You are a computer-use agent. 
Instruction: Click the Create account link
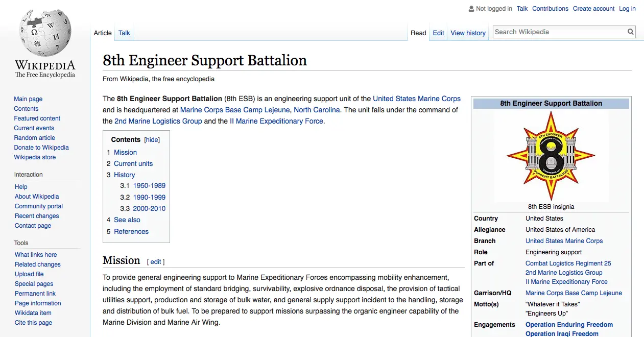(593, 9)
